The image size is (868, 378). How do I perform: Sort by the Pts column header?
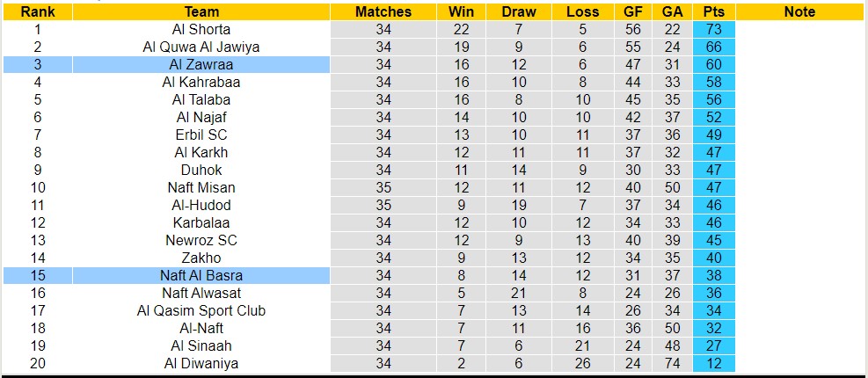pos(713,11)
